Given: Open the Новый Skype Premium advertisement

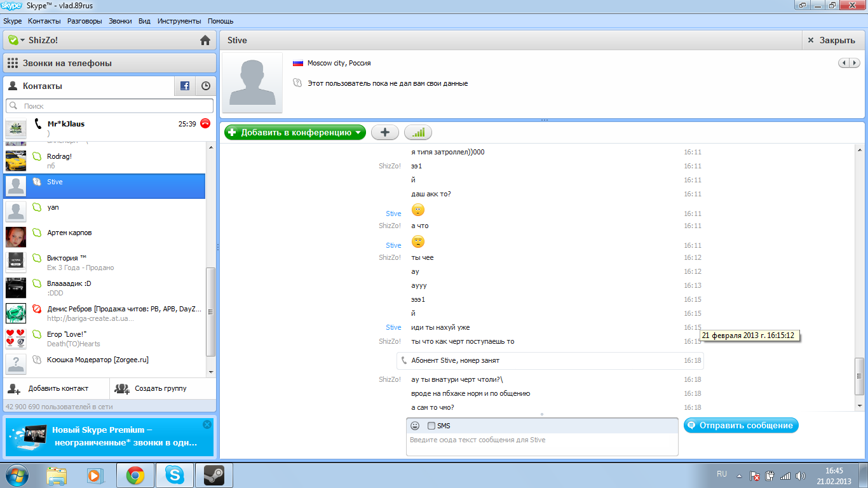Looking at the screenshot, I should [x=109, y=437].
